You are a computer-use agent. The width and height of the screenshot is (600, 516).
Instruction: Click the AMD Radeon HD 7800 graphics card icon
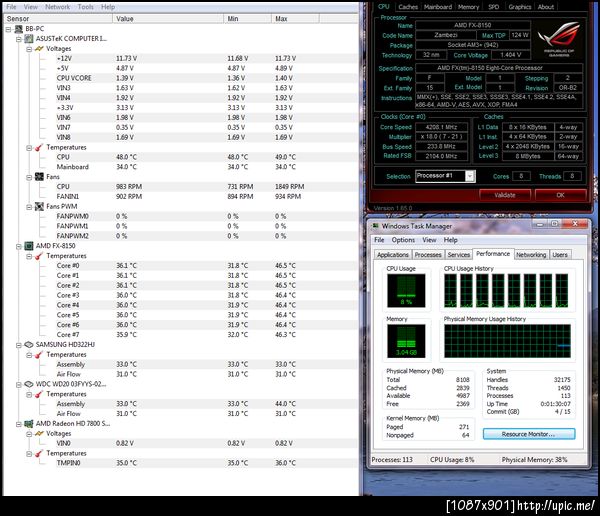[x=29, y=424]
